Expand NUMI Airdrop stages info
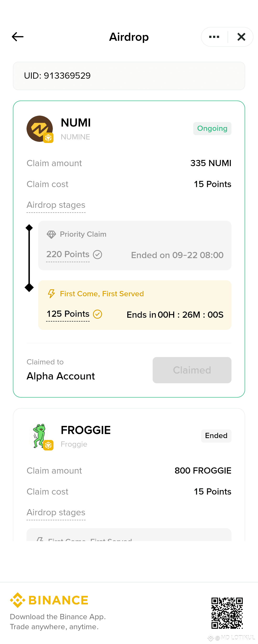Viewport: 258px width, 644px height. pyautogui.click(x=56, y=205)
